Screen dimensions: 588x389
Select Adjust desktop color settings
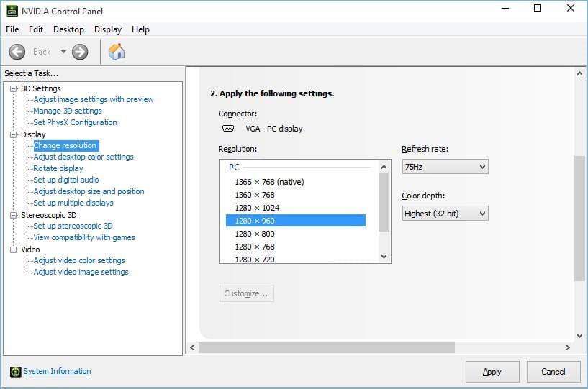(x=83, y=157)
